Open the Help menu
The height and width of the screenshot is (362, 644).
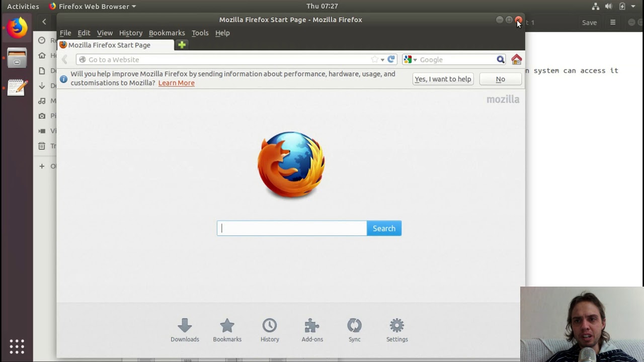click(x=222, y=33)
